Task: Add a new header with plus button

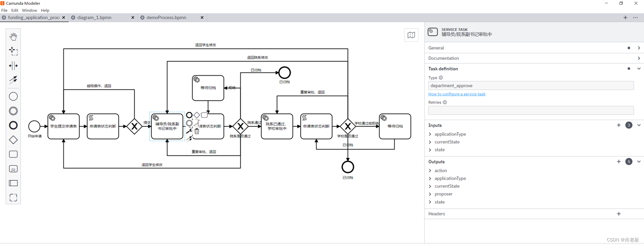Action: point(619,214)
